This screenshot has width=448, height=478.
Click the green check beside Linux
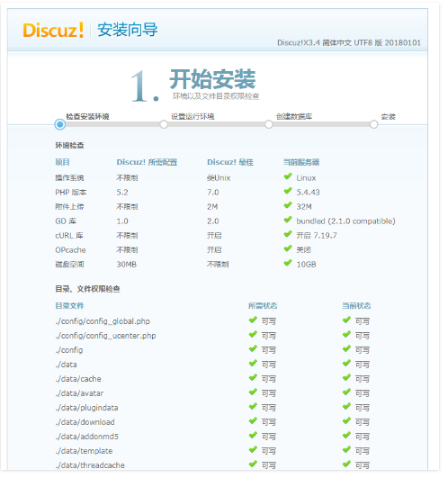pos(288,176)
